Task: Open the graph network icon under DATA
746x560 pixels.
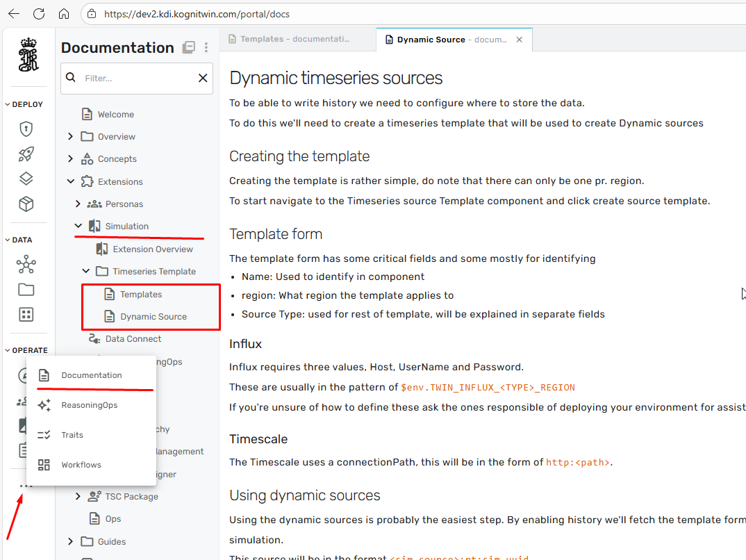Action: [26, 265]
